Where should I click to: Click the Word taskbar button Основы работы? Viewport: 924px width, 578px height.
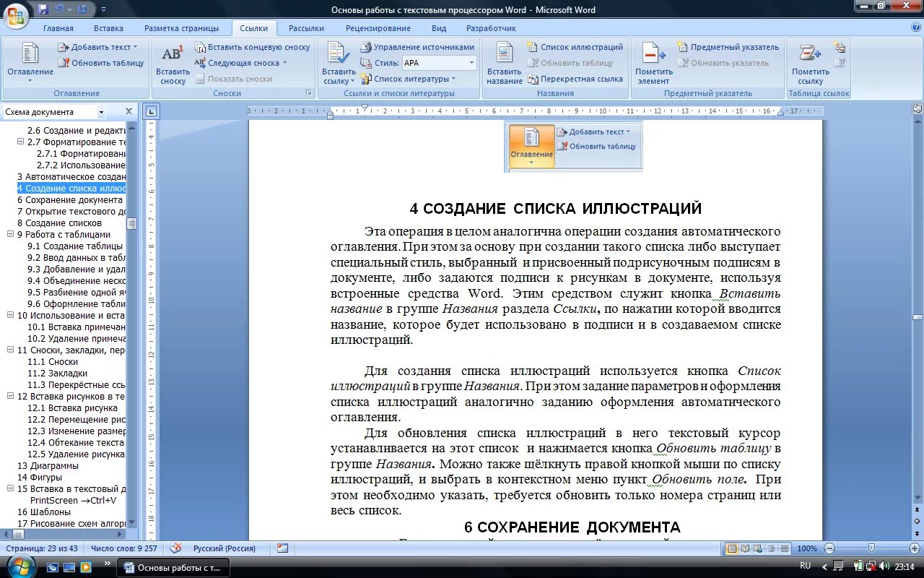(x=173, y=567)
